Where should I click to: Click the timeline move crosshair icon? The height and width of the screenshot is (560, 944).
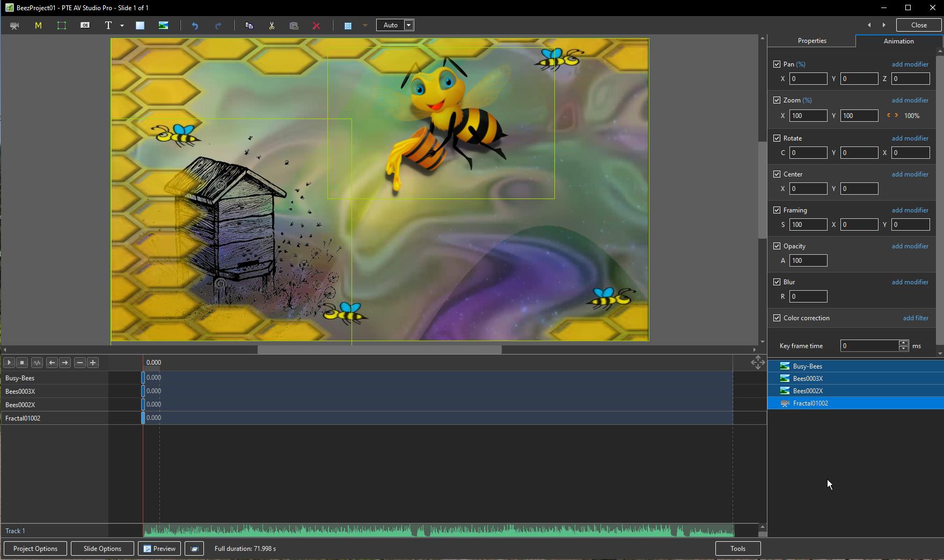coord(758,363)
